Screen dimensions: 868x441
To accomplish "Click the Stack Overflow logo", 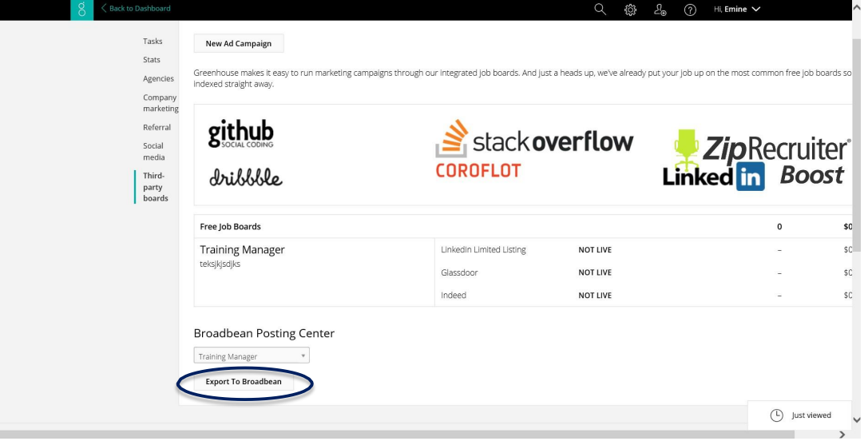I will click(x=534, y=138).
